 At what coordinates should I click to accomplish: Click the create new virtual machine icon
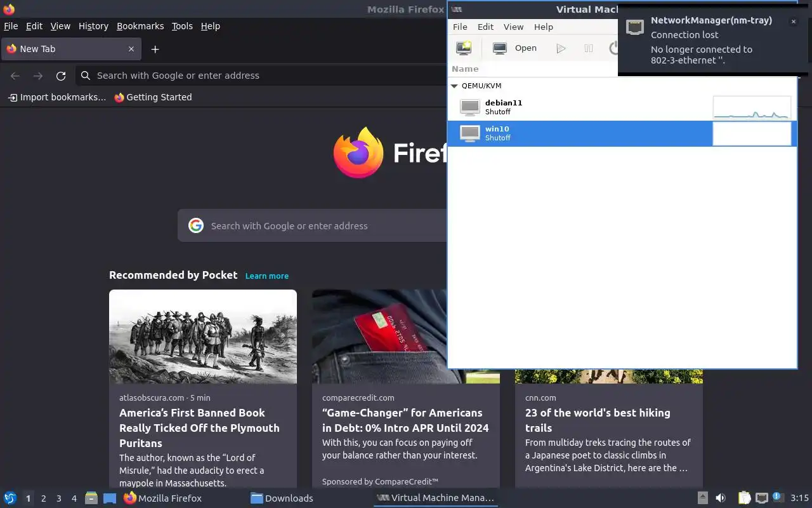coord(464,48)
